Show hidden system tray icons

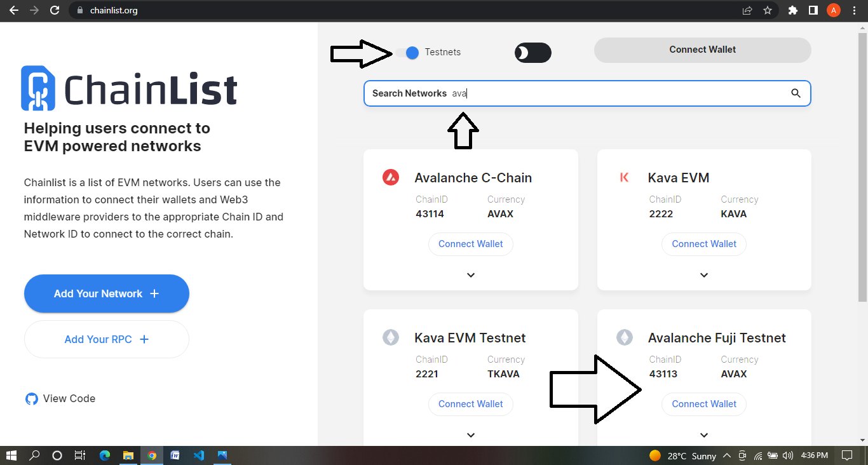coord(726,455)
